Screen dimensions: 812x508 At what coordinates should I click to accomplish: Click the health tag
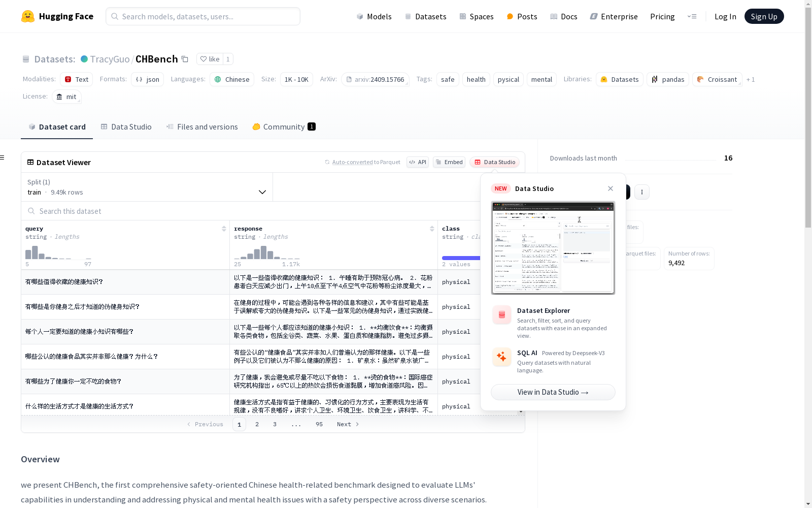coord(476,79)
